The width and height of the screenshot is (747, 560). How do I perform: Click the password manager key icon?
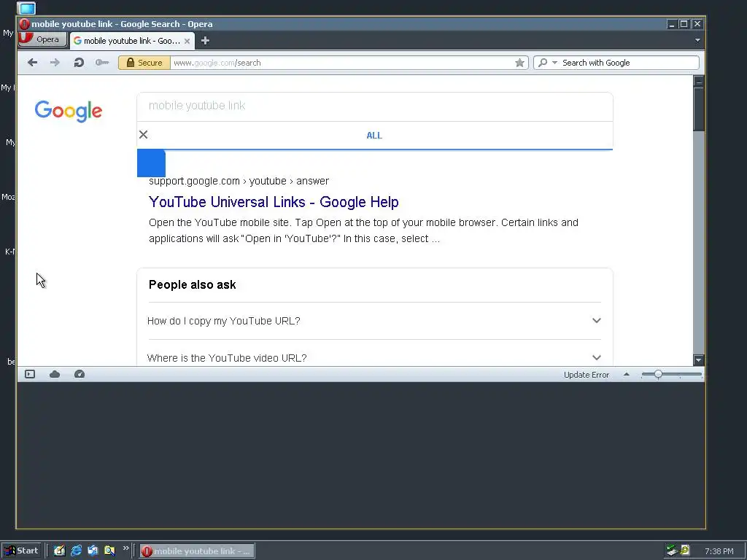click(102, 63)
